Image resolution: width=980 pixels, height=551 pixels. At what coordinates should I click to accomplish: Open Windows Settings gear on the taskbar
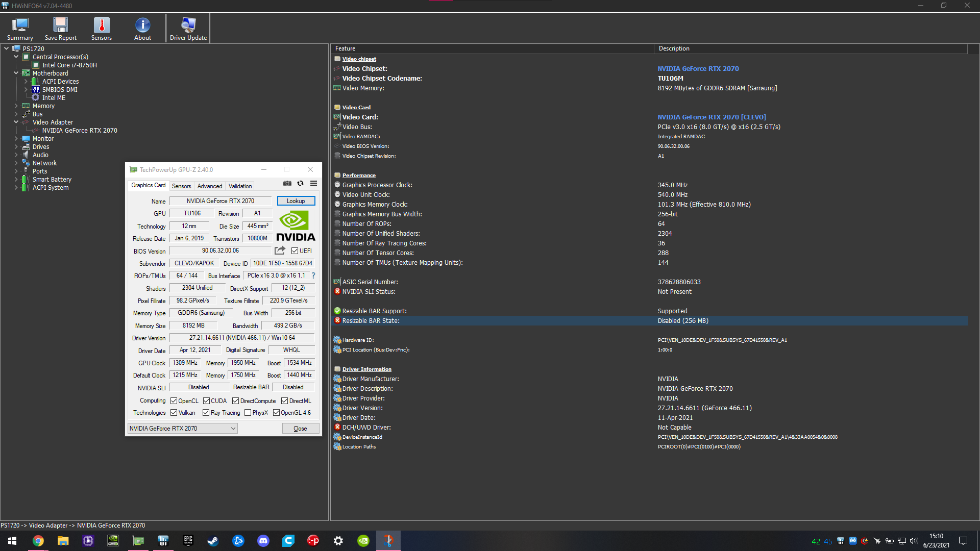[338, 541]
